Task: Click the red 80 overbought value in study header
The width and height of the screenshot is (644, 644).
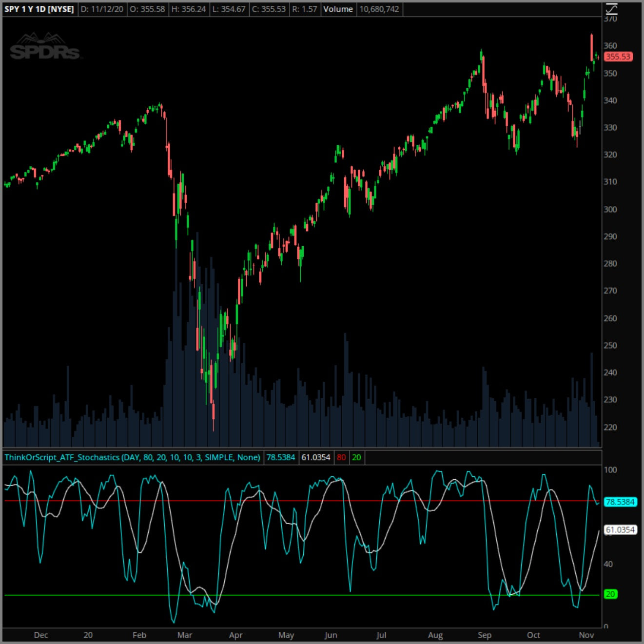Action: (341, 457)
